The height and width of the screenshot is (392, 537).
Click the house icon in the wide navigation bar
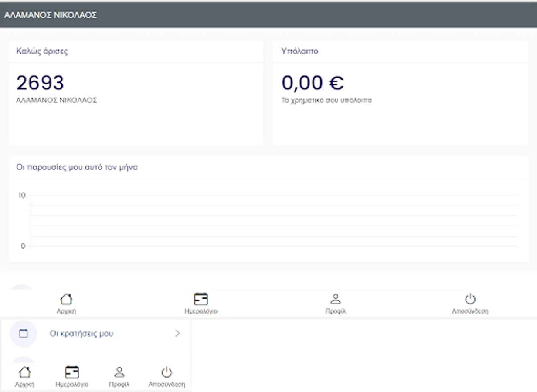coord(66,299)
